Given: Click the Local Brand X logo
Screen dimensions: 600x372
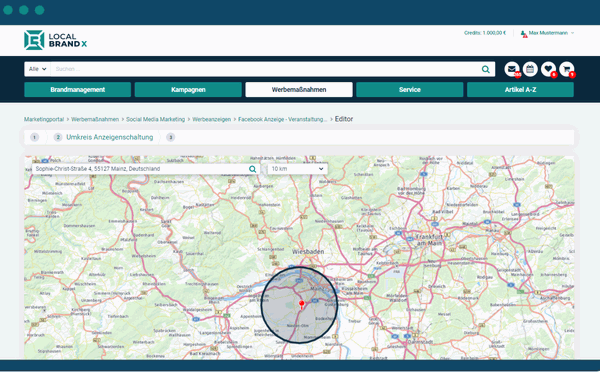Looking at the screenshot, I should tap(56, 40).
